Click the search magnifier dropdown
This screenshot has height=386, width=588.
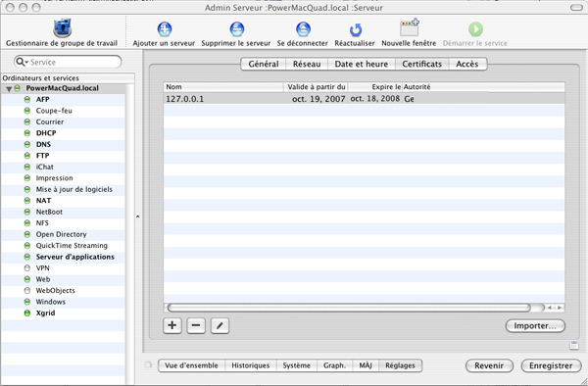pyautogui.click(x=22, y=62)
